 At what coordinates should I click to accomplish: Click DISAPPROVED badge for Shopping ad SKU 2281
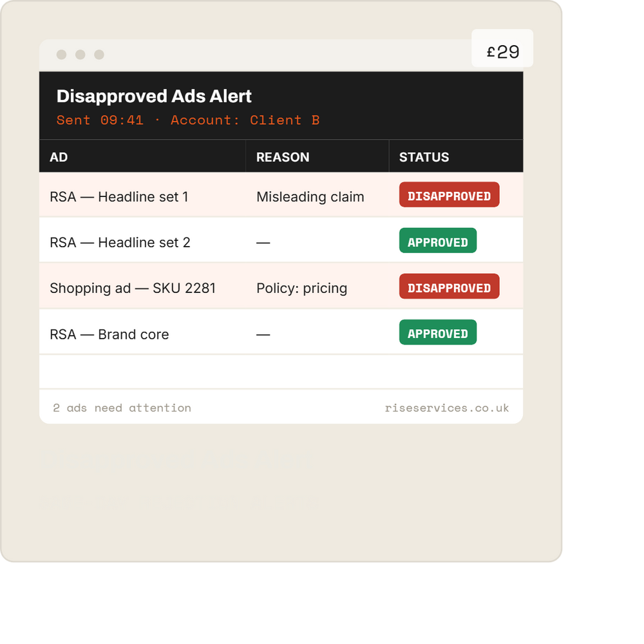[x=450, y=287]
